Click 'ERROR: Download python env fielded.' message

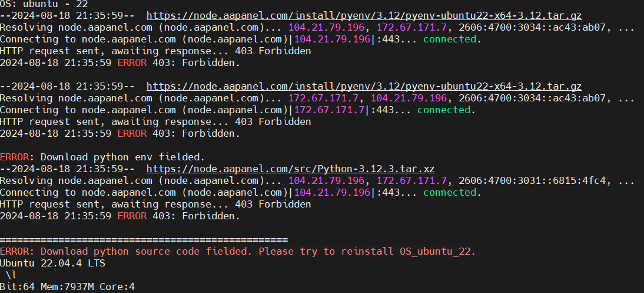(x=102, y=157)
